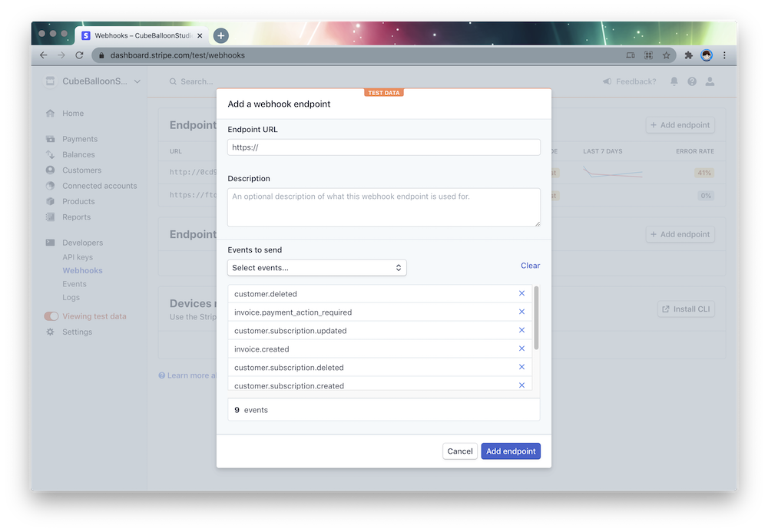
Task: Open Payments in sidebar
Action: point(80,139)
